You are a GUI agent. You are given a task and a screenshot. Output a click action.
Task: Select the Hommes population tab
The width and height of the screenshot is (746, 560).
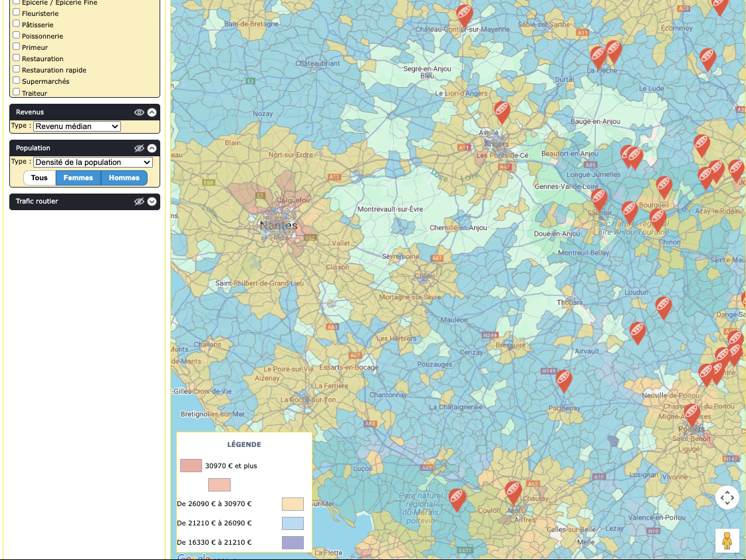pos(124,178)
